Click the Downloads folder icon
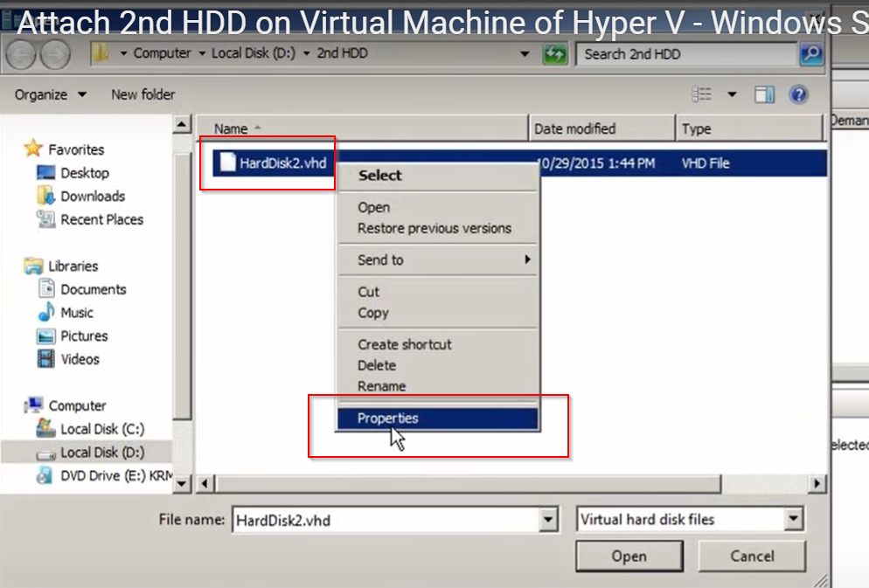This screenshot has width=869, height=588. [45, 196]
